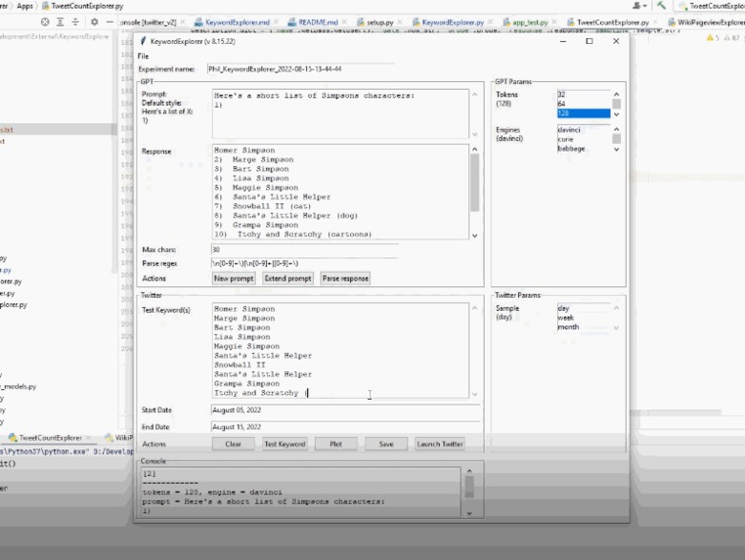Click the Max chars field

point(304,249)
